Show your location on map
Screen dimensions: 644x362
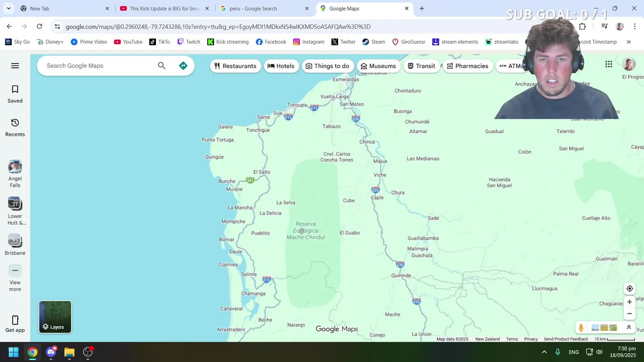coord(629,289)
